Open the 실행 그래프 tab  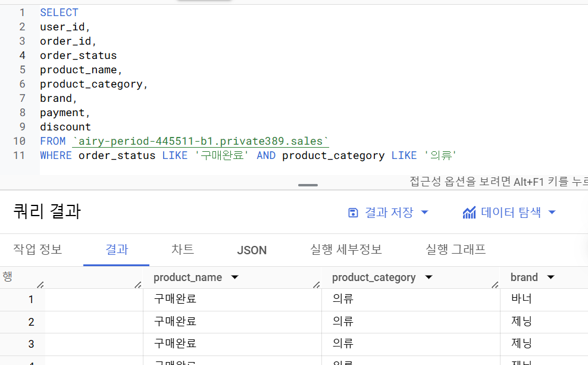click(x=456, y=249)
